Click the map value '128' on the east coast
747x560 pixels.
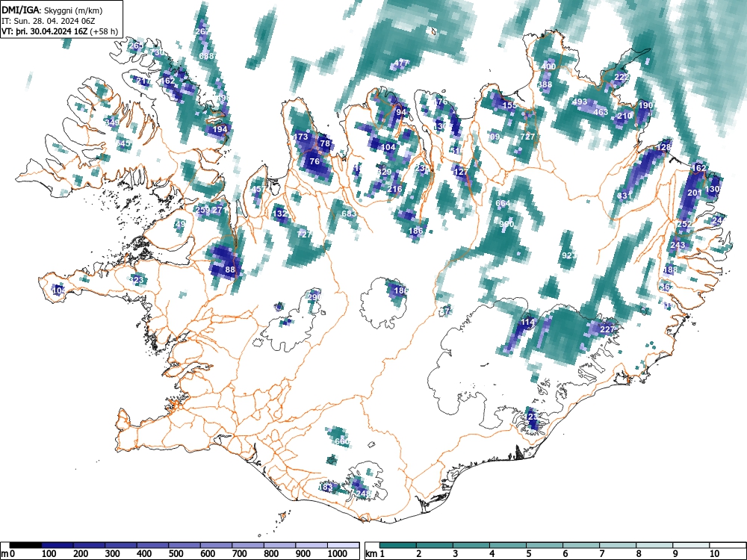[x=663, y=147]
